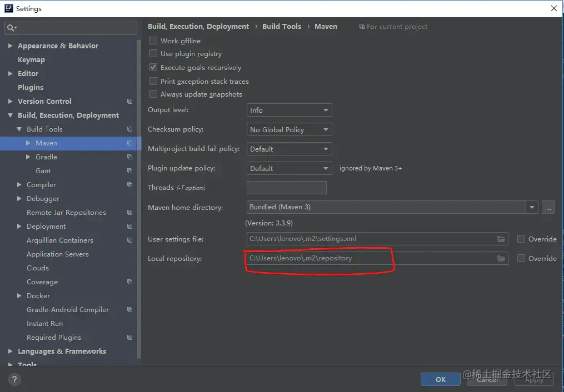This screenshot has width=564, height=392.
Task: Collapse the Build Tools arrow
Action: 19,129
